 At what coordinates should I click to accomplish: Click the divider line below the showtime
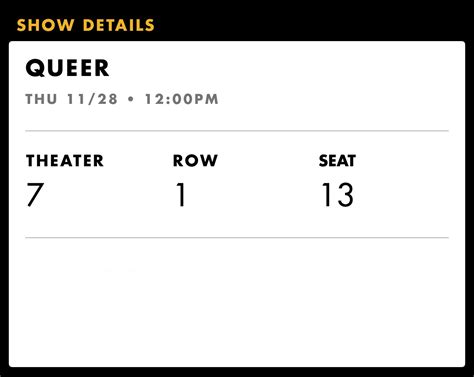coord(237,131)
